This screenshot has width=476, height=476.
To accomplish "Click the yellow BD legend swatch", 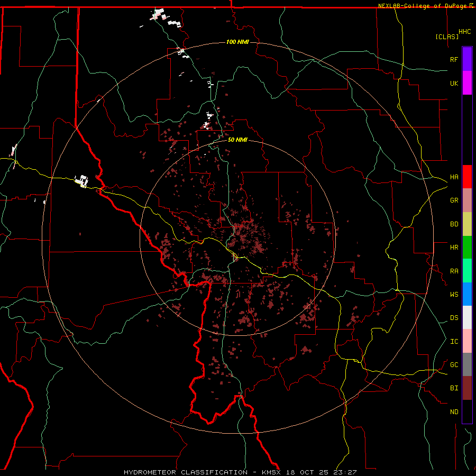I will coord(467,224).
